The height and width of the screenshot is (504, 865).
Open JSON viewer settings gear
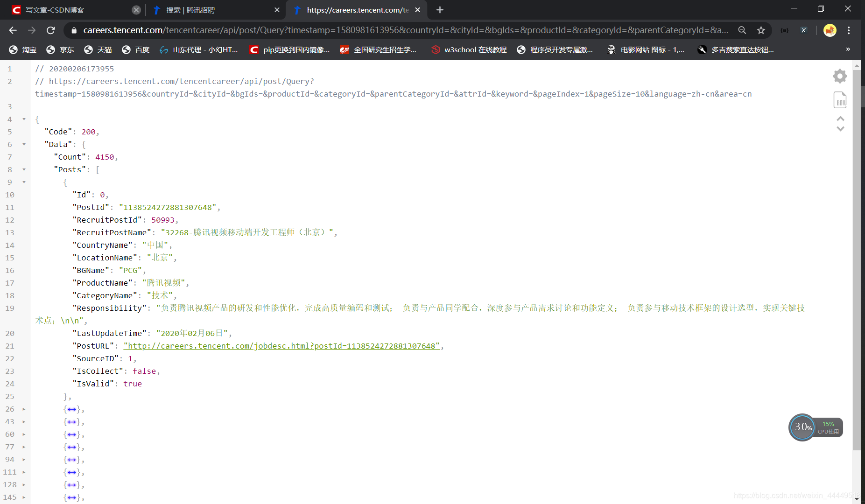840,76
